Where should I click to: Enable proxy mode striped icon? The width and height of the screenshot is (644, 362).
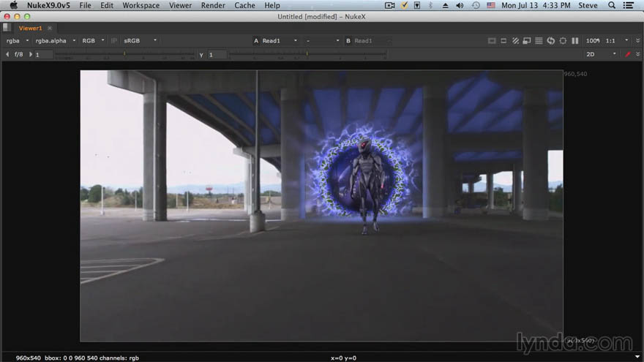coord(515,41)
